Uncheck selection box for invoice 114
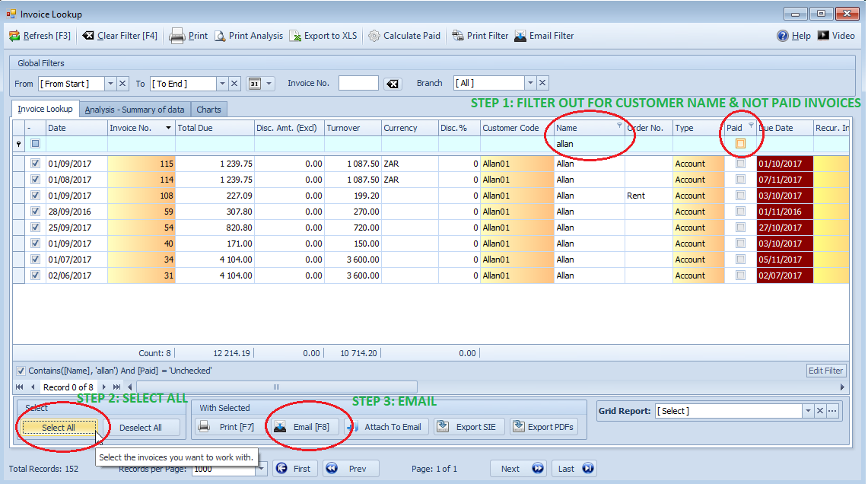 36,180
